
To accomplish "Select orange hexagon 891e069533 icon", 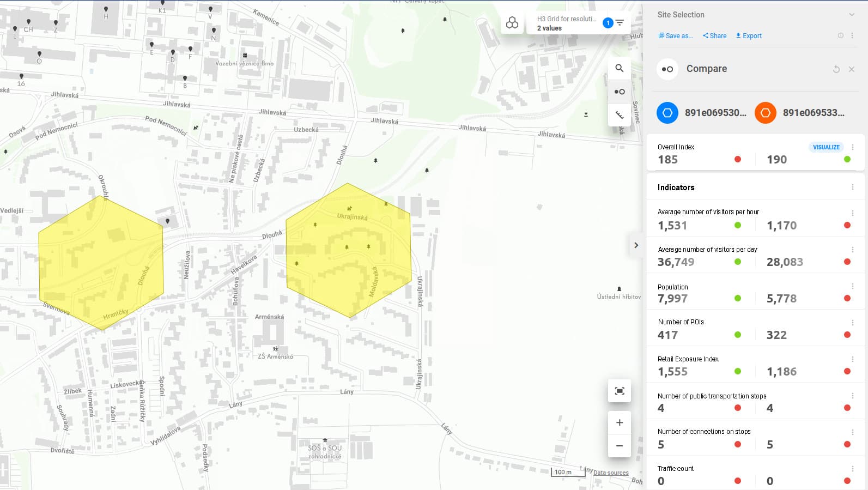I will (x=765, y=113).
